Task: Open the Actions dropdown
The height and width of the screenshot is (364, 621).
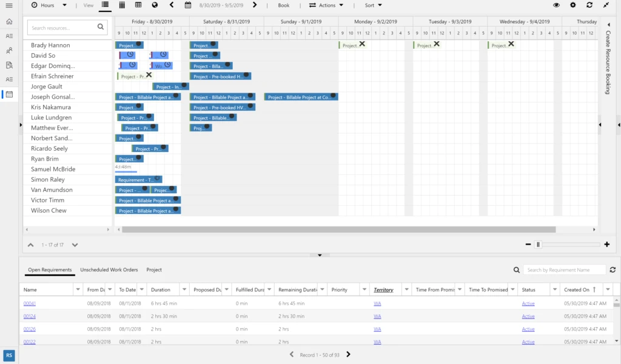Action: [x=326, y=5]
